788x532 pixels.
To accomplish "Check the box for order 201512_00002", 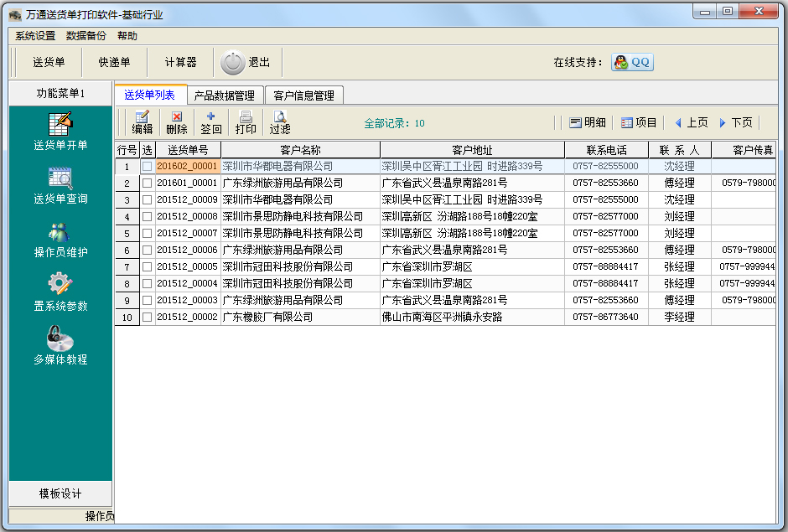I will 147,317.
